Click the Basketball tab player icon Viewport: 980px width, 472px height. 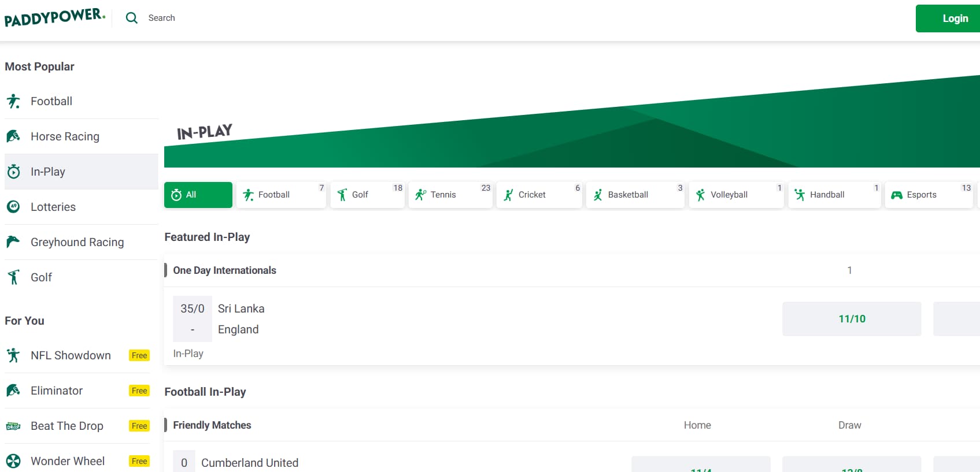(598, 195)
